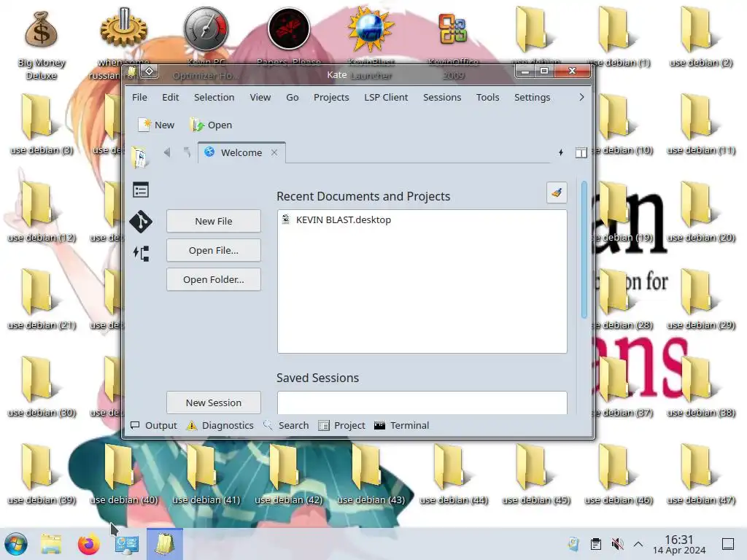Open the View menu
This screenshot has height=560, width=747.
click(x=260, y=97)
